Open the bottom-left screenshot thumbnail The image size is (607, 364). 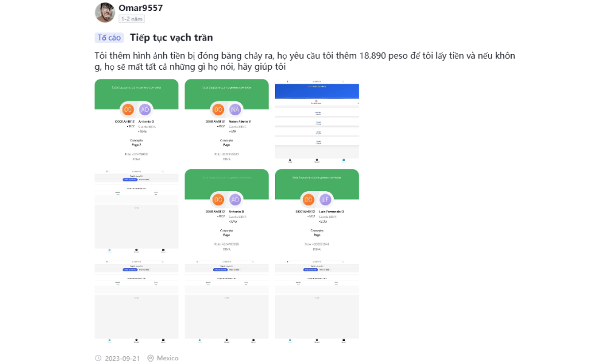(137, 299)
